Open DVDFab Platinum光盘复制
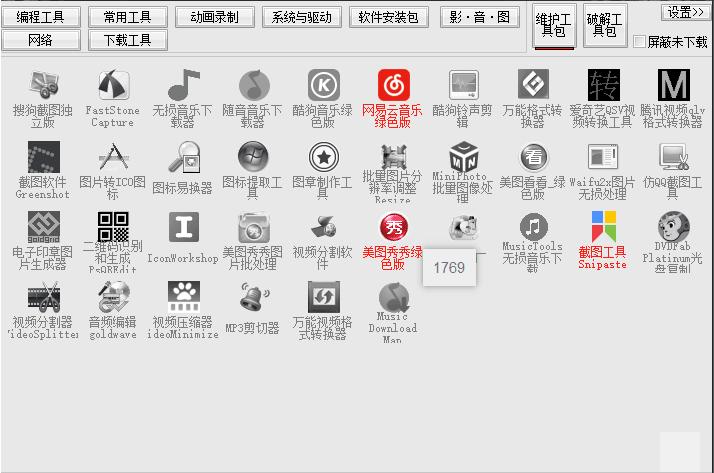This screenshot has height=473, width=714. 674,227
